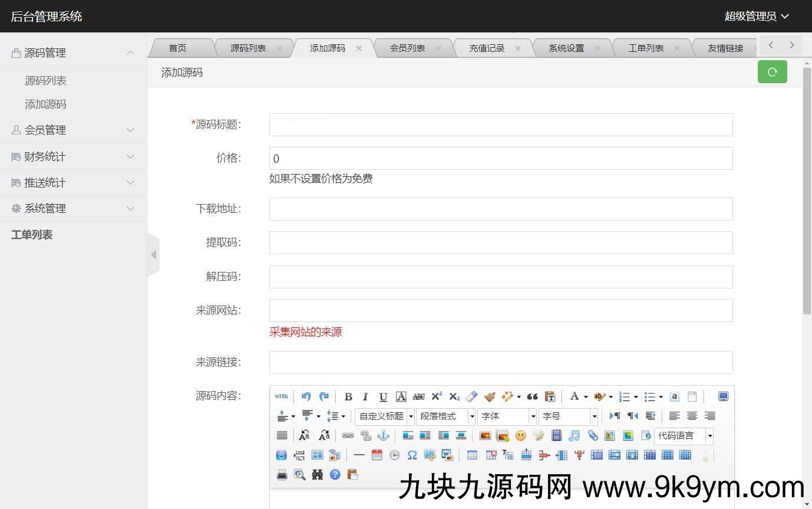Insert a horizontal line in the editor
This screenshot has width=812, height=509.
359,454
